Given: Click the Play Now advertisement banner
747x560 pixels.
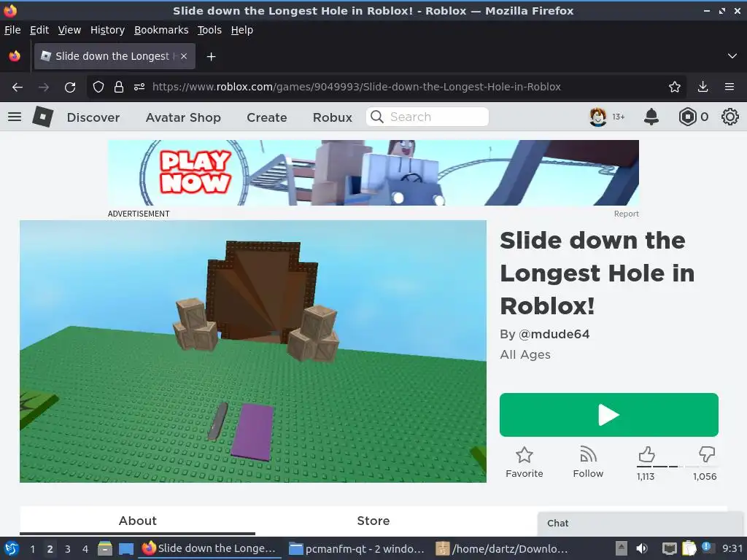Looking at the screenshot, I should click(x=373, y=173).
